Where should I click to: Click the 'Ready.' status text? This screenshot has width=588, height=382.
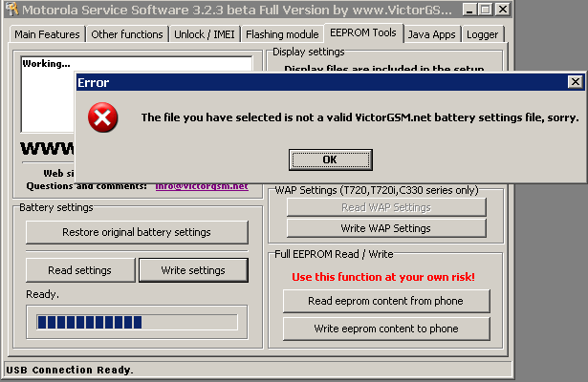coord(42,294)
